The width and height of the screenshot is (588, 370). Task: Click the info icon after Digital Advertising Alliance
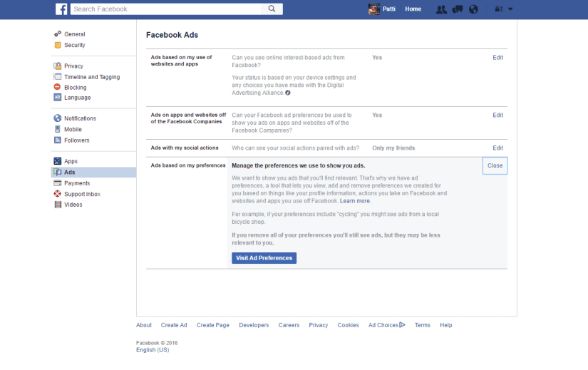(x=288, y=93)
